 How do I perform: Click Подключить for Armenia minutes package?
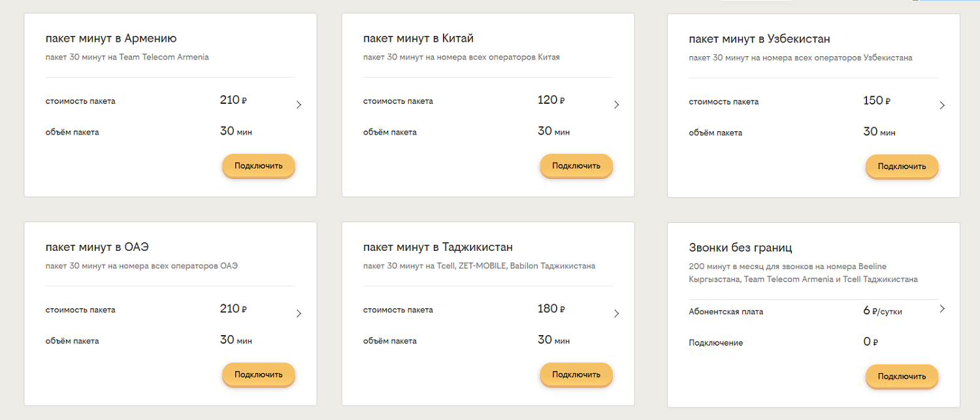click(x=259, y=166)
